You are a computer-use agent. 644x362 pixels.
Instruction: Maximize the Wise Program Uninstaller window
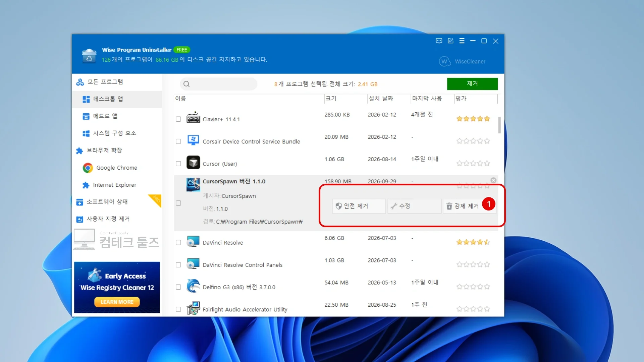tap(484, 41)
